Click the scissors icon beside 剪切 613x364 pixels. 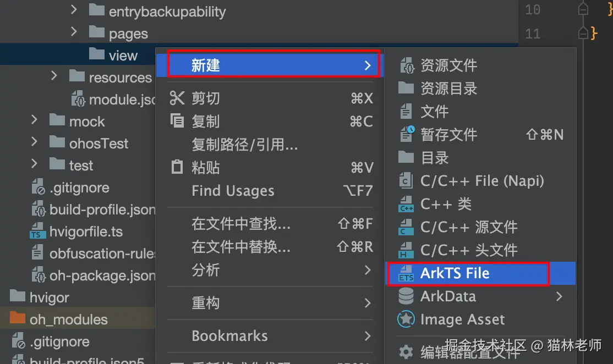click(x=177, y=98)
